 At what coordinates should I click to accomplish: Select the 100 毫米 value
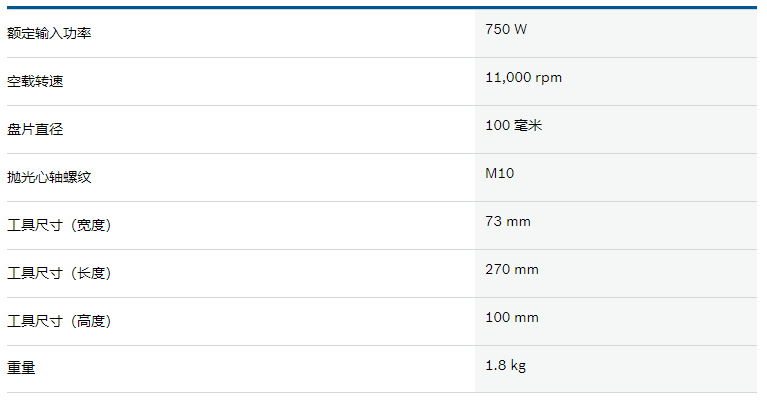[x=514, y=125]
